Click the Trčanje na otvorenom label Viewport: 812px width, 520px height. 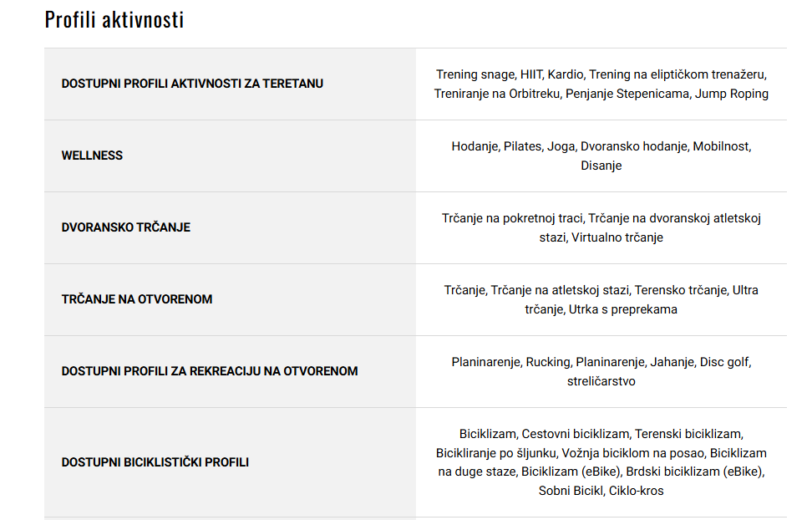coord(137,299)
